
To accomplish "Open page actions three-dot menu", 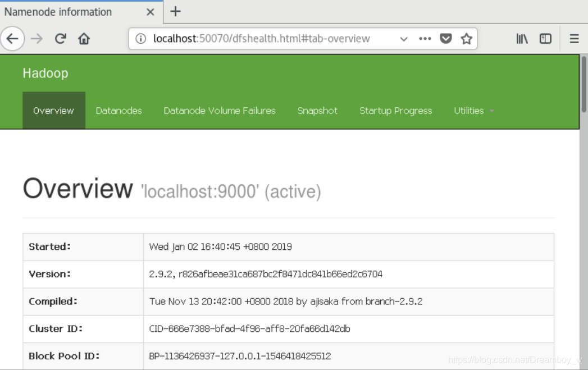I will coord(425,38).
